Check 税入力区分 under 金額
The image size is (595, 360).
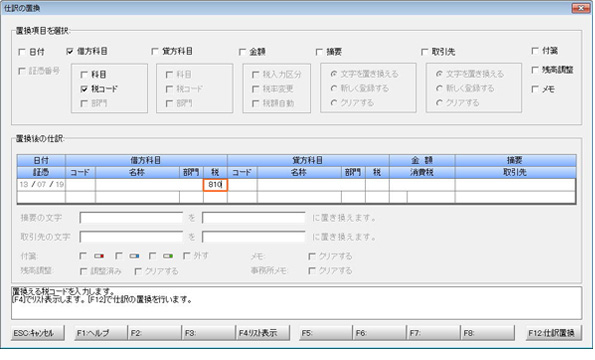pos(255,75)
